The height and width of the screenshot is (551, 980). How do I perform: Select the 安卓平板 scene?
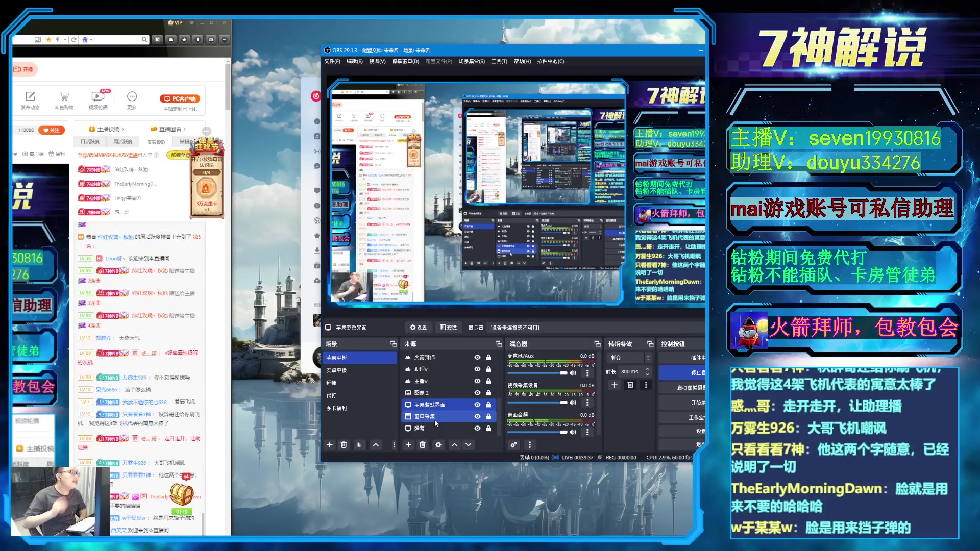tap(359, 370)
